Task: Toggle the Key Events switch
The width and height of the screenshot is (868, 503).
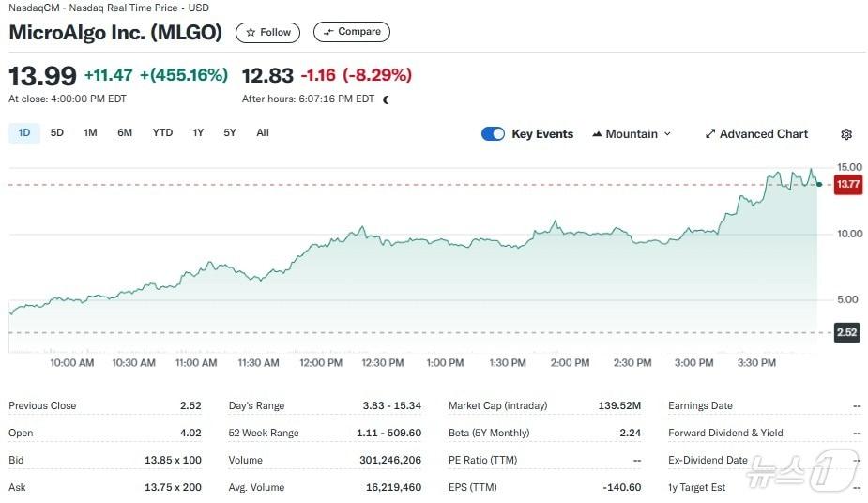Action: click(493, 134)
